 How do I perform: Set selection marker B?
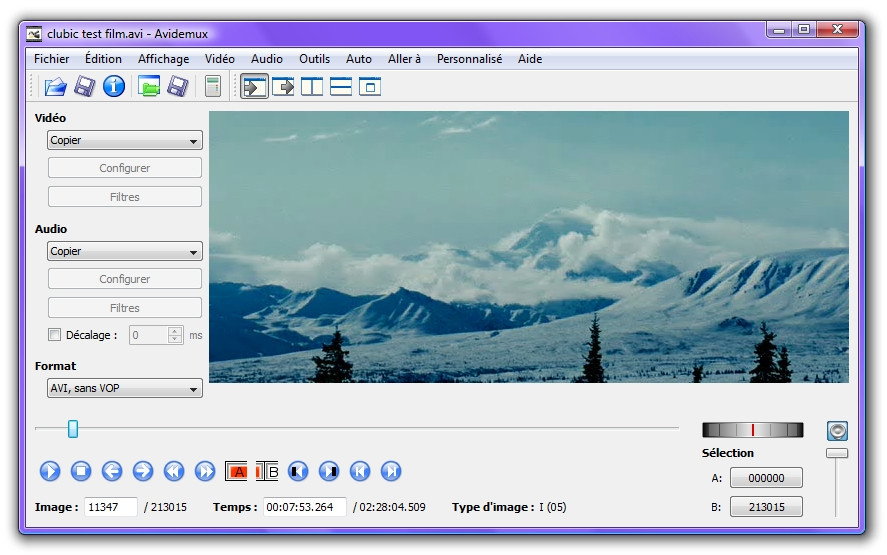point(267,471)
